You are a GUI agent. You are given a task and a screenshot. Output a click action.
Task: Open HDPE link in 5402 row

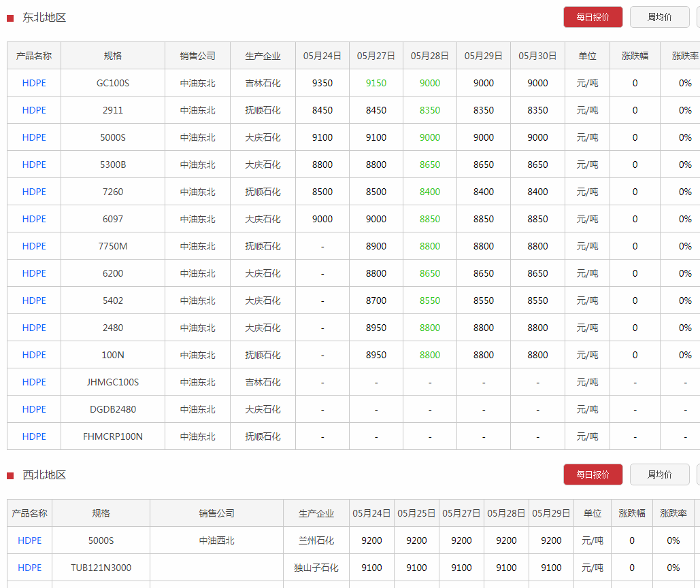click(34, 300)
